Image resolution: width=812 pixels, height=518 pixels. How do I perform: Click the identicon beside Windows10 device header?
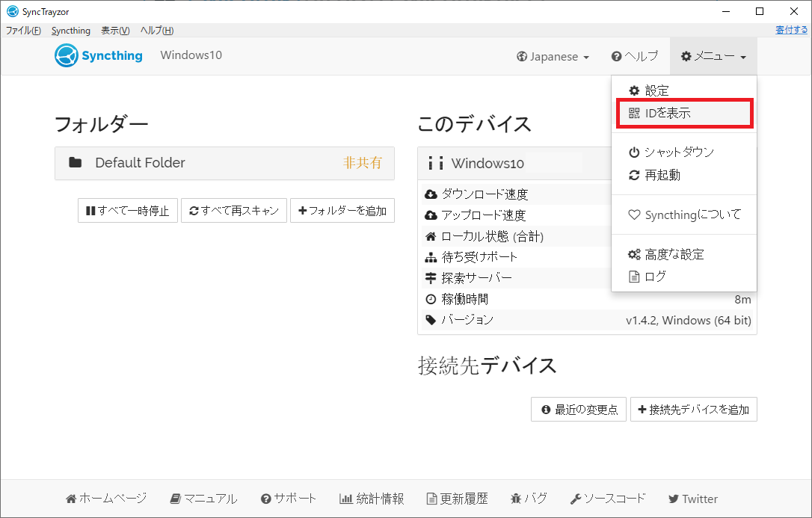[435, 163]
